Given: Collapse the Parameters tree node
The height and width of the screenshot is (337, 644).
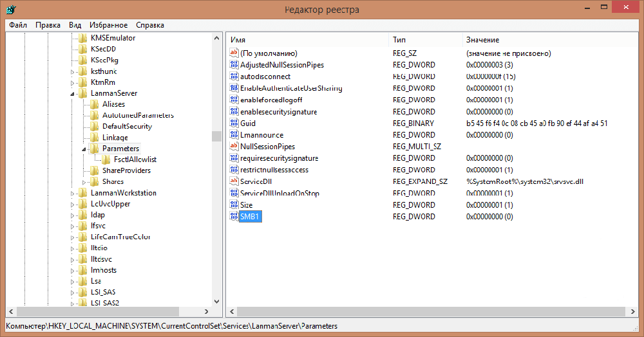Looking at the screenshot, I should coord(84,149).
